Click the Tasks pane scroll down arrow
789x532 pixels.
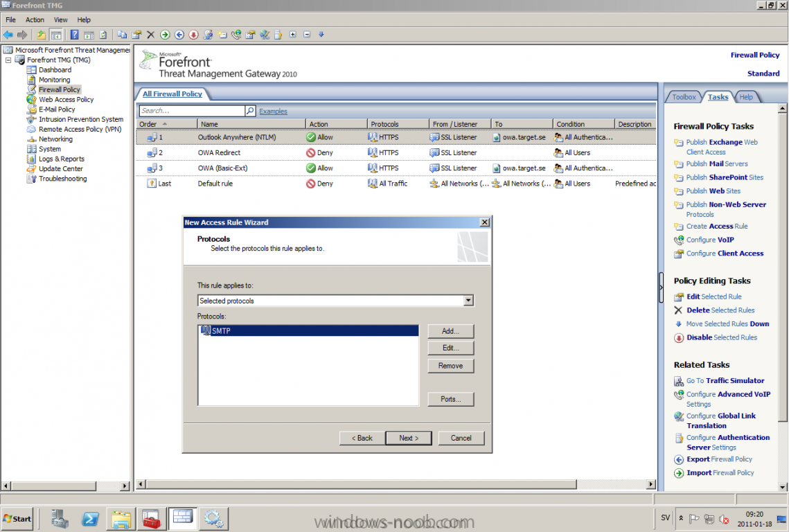pyautogui.click(x=783, y=487)
